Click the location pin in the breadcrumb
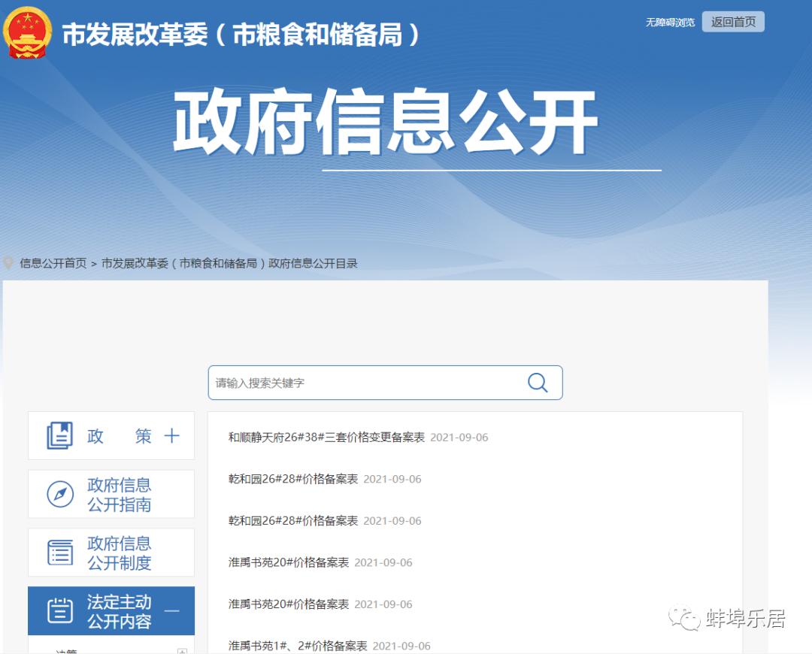Image resolution: width=812 pixels, height=654 pixels. point(8,264)
